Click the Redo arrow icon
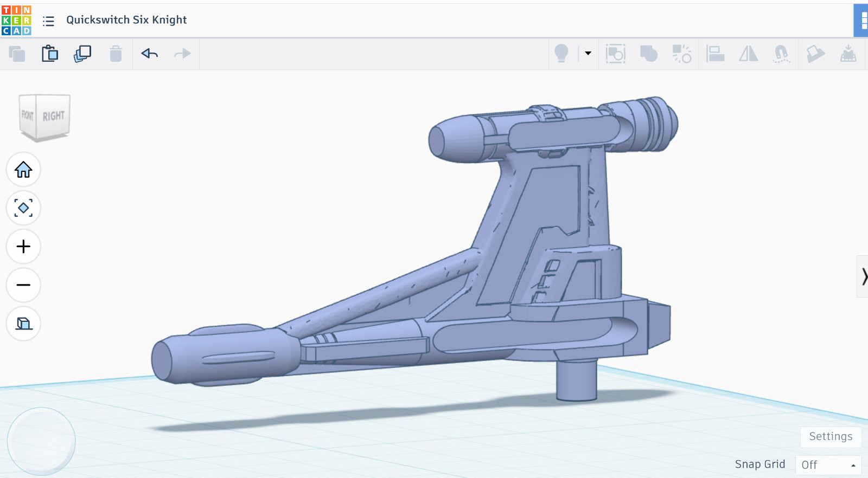868x478 pixels. pos(182,53)
